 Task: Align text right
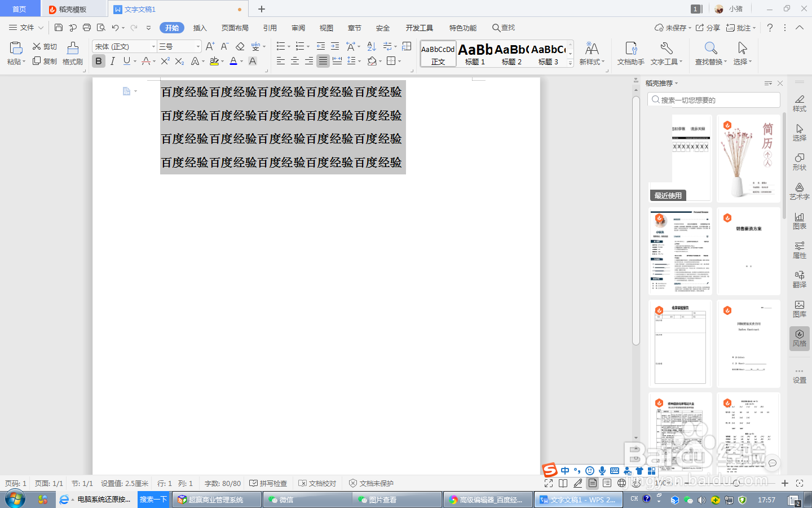point(308,61)
